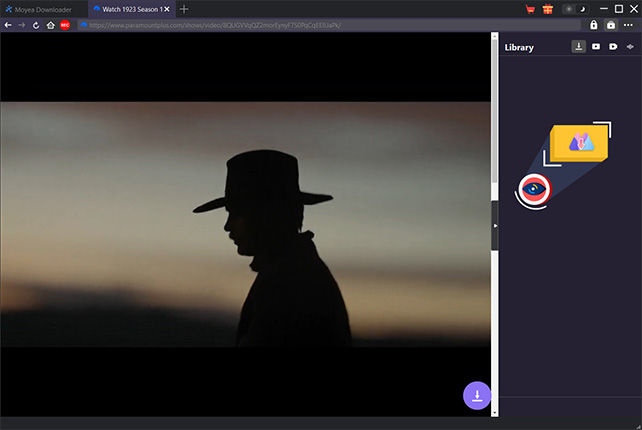Open the audio Library tab
The image size is (642, 430).
click(x=630, y=47)
